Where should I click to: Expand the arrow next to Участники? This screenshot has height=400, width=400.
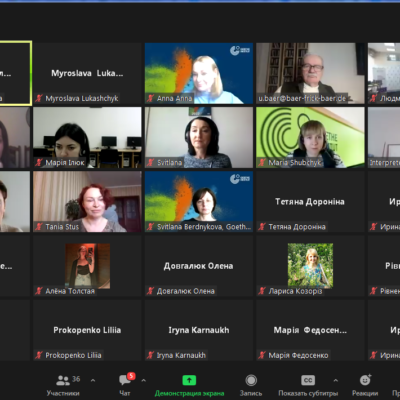(x=93, y=380)
